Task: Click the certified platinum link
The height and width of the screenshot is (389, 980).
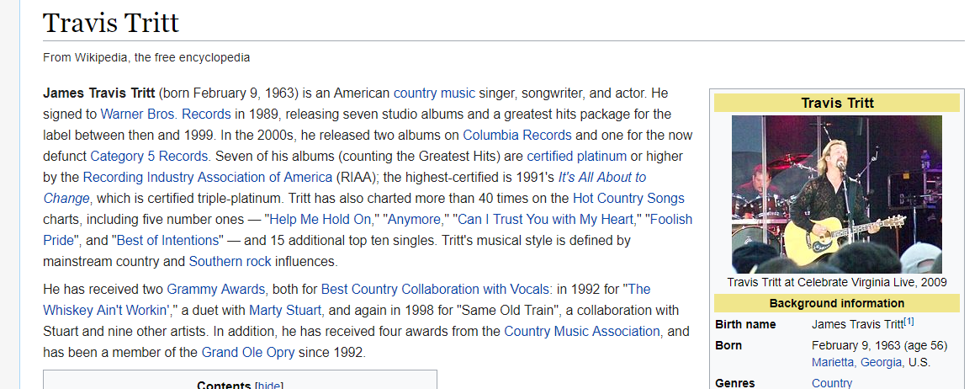Action: [576, 156]
